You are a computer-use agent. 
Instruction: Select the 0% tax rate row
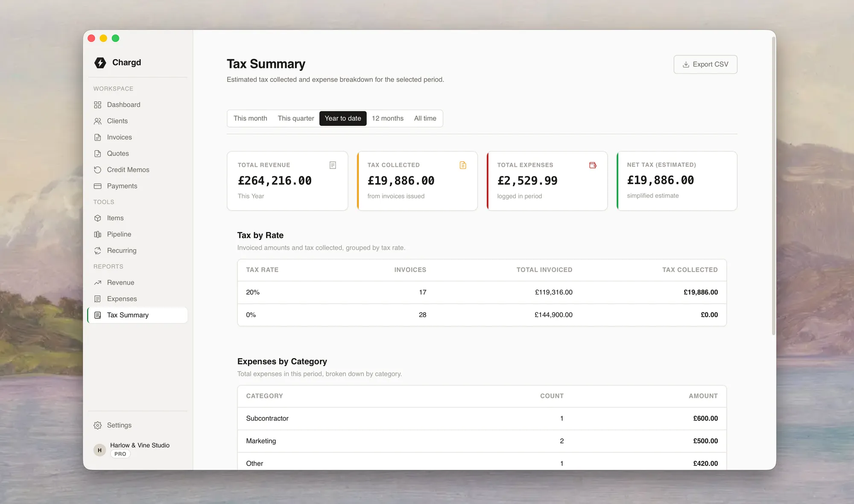pos(482,315)
